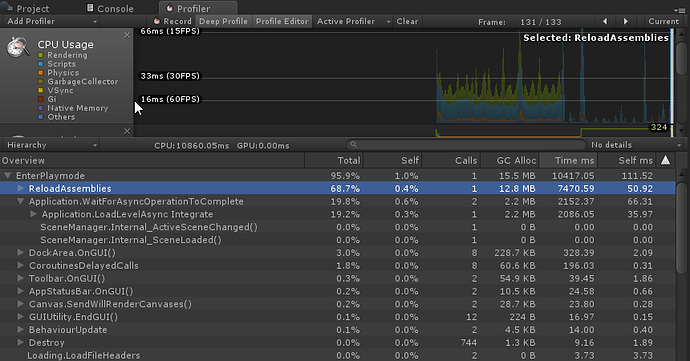
Task: Select the Loading.LoadFileHeaders row
Action: (338, 355)
